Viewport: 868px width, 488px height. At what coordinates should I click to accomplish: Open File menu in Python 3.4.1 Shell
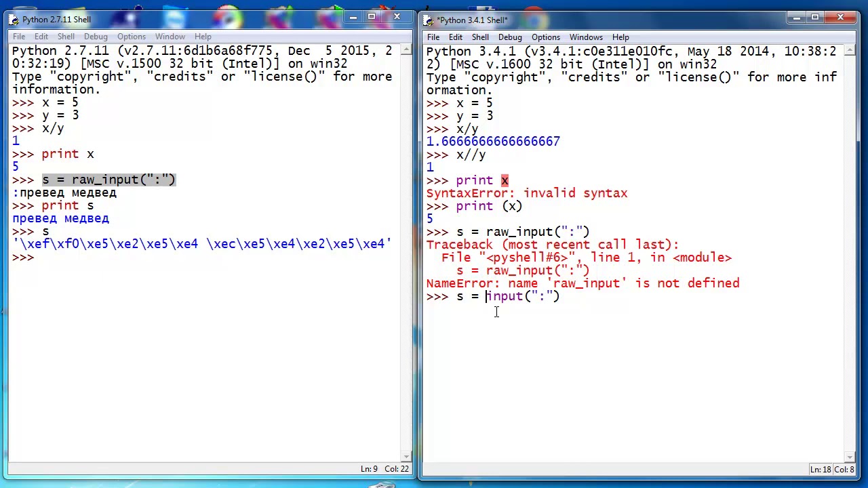point(433,37)
